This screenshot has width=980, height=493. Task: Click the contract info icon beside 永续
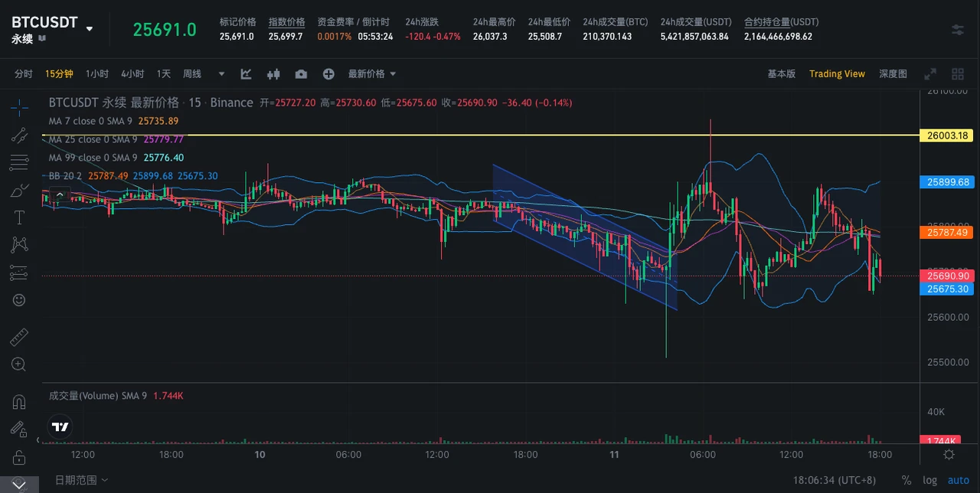[x=41, y=38]
